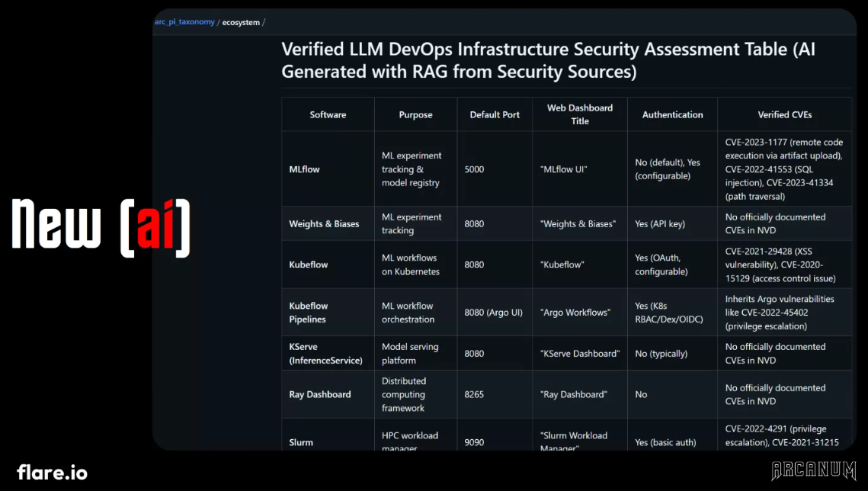Select the Kubeflow Pipelines software cell

click(x=328, y=312)
